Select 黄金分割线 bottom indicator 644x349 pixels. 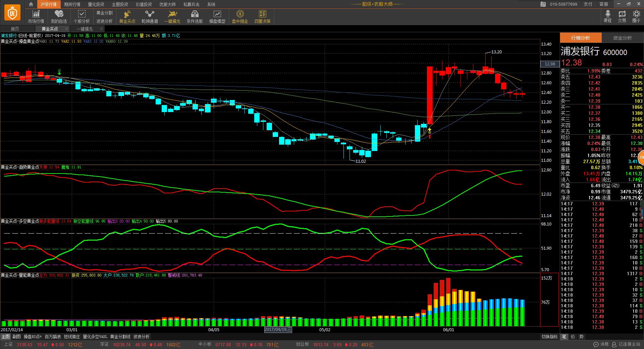(120, 337)
